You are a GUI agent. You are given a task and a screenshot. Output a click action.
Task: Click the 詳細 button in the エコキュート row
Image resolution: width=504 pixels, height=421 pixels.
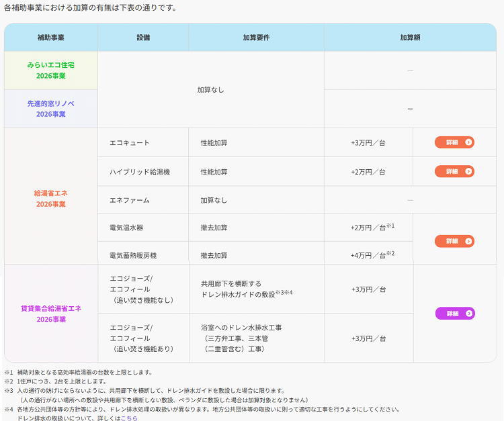454,142
